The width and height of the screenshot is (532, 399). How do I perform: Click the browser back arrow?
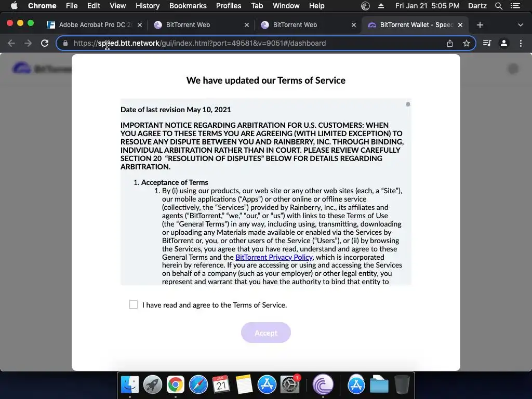click(x=11, y=43)
